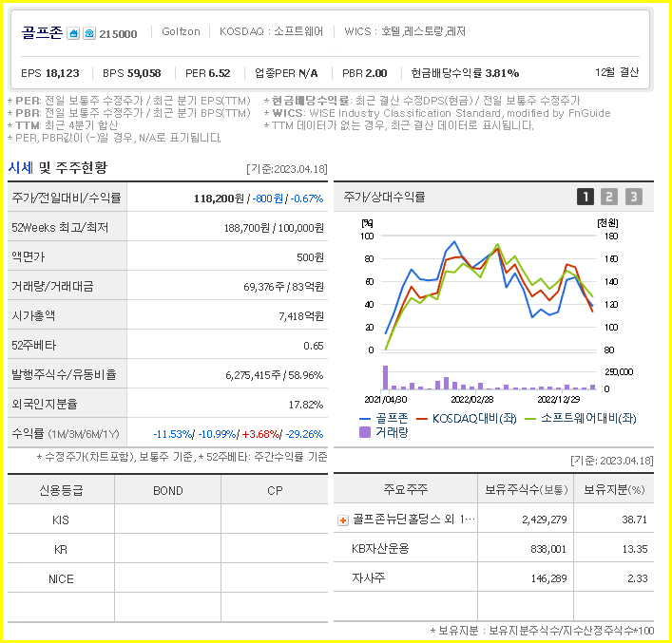672x643 pixels.
Task: Click the +3.68% six-month return
Action: [260, 434]
